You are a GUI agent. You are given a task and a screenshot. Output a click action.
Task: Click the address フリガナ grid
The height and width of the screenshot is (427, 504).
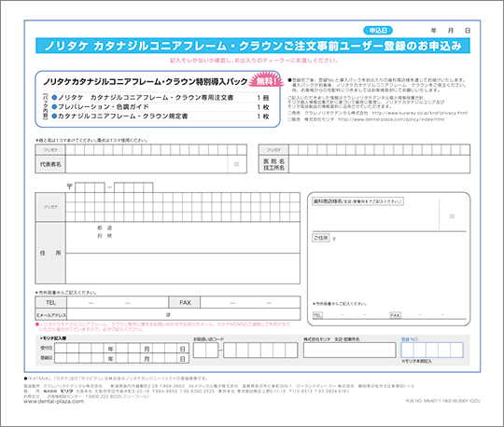click(183, 207)
